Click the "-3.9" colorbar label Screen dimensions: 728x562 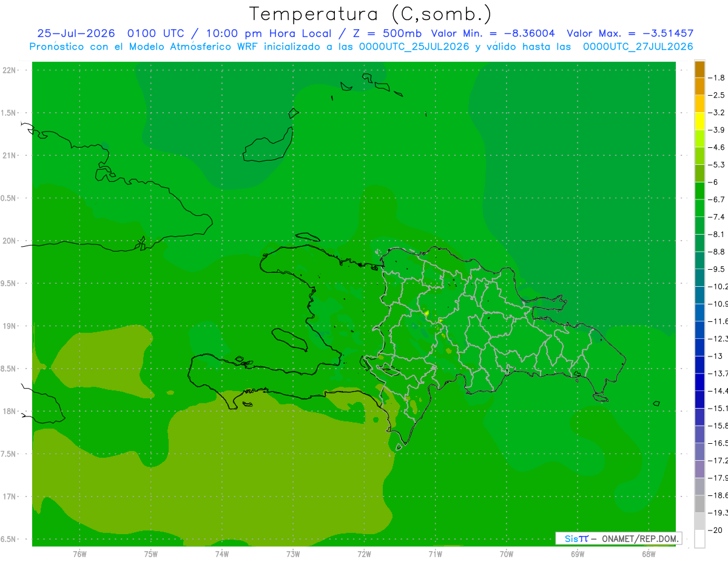718,130
